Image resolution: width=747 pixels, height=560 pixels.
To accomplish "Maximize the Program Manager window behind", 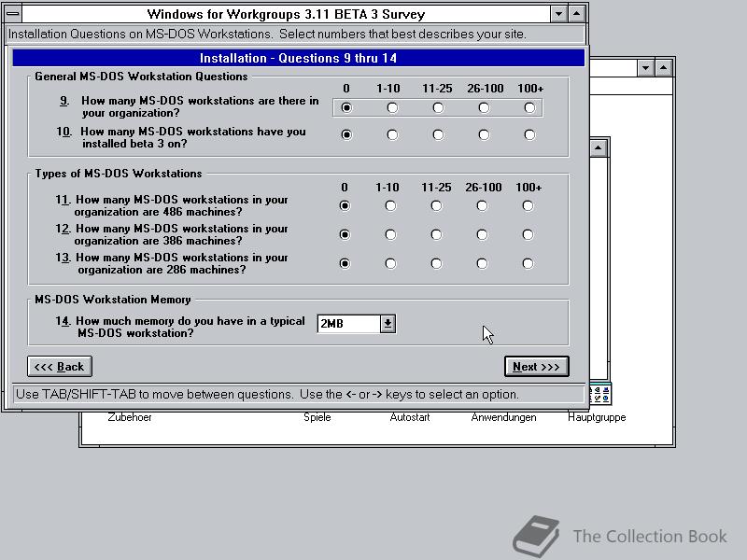I will (x=664, y=68).
